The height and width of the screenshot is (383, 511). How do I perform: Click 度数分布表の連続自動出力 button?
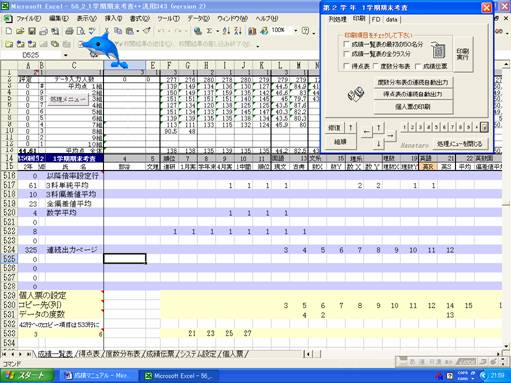pos(413,82)
